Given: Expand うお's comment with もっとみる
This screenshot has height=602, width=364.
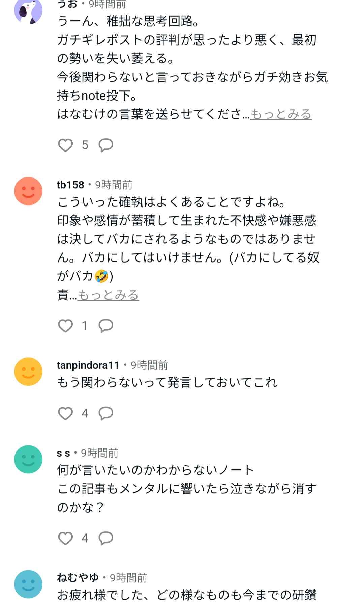Looking at the screenshot, I should tap(281, 115).
